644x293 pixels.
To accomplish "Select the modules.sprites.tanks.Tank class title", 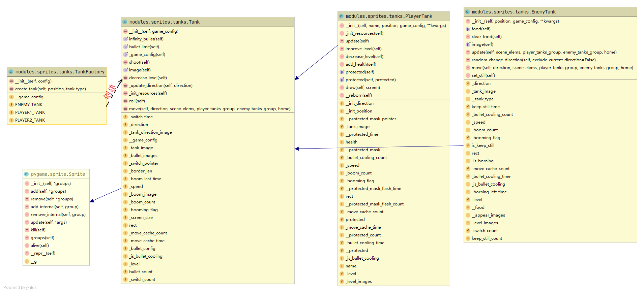I will [x=165, y=22].
